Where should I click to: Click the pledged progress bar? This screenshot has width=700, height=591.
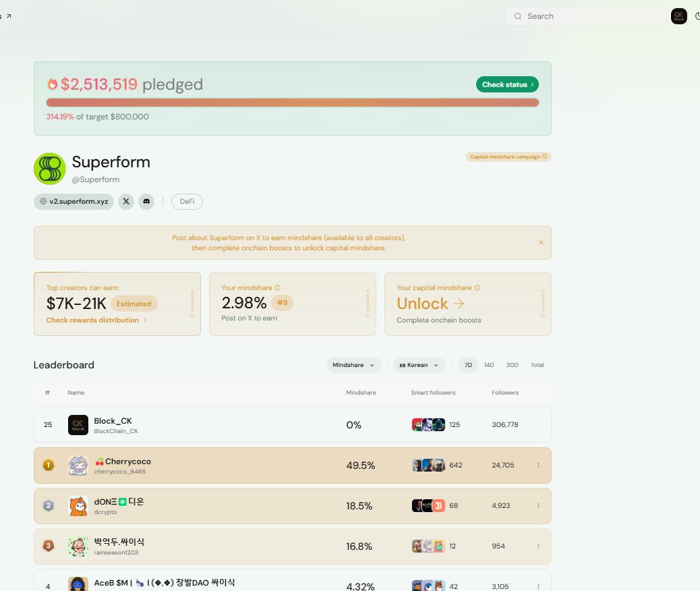293,103
